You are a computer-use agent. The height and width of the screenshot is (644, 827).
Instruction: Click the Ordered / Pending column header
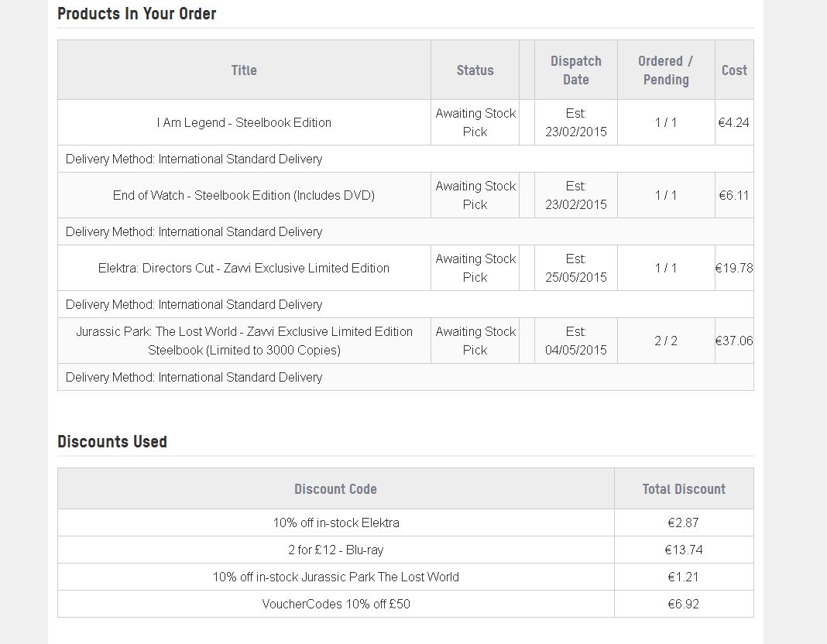click(666, 70)
